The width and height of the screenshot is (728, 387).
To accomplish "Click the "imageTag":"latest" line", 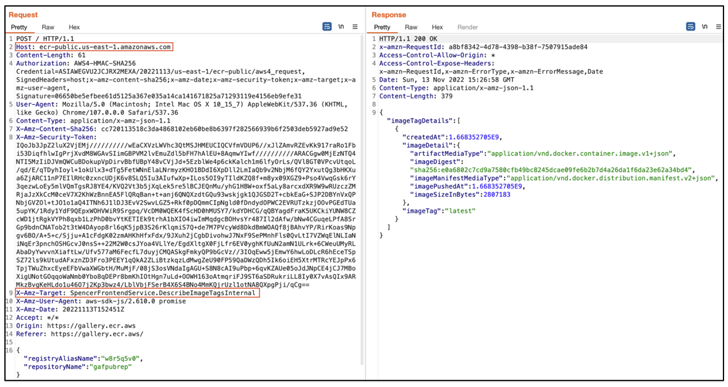I will point(439,211).
